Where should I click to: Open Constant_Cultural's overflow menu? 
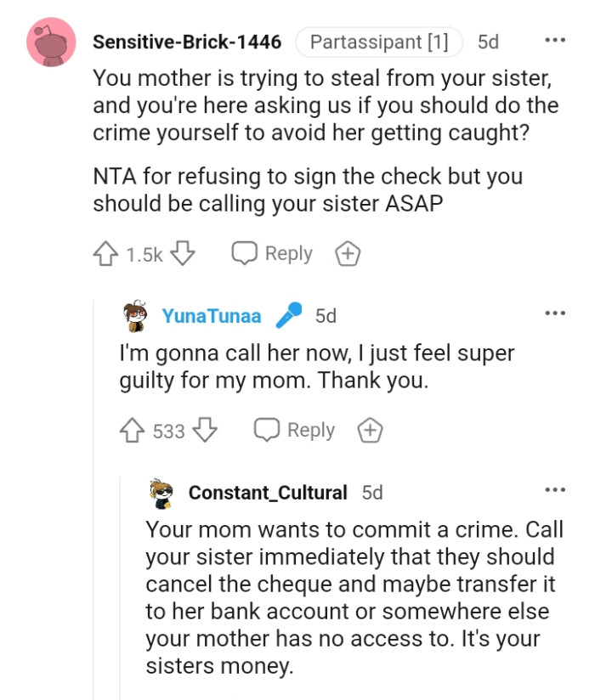point(555,489)
